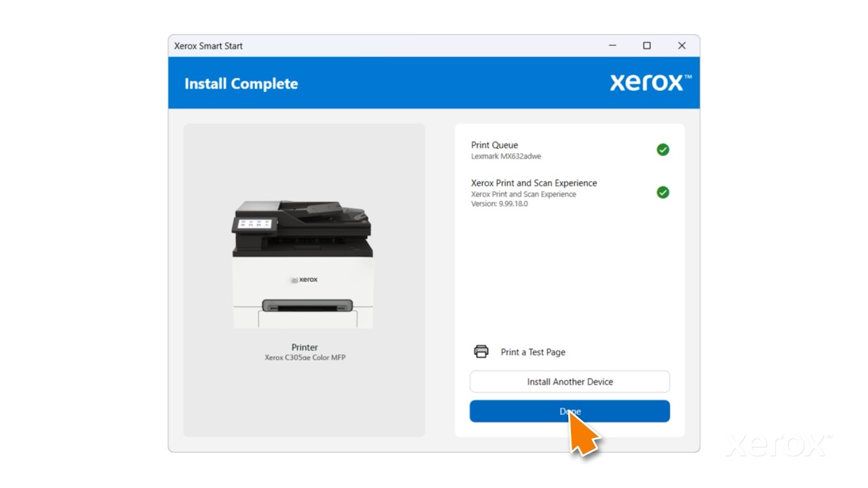Viewport: 868px width, 488px height.
Task: Click the Xerox Print and Scan Experience title
Action: (x=534, y=183)
